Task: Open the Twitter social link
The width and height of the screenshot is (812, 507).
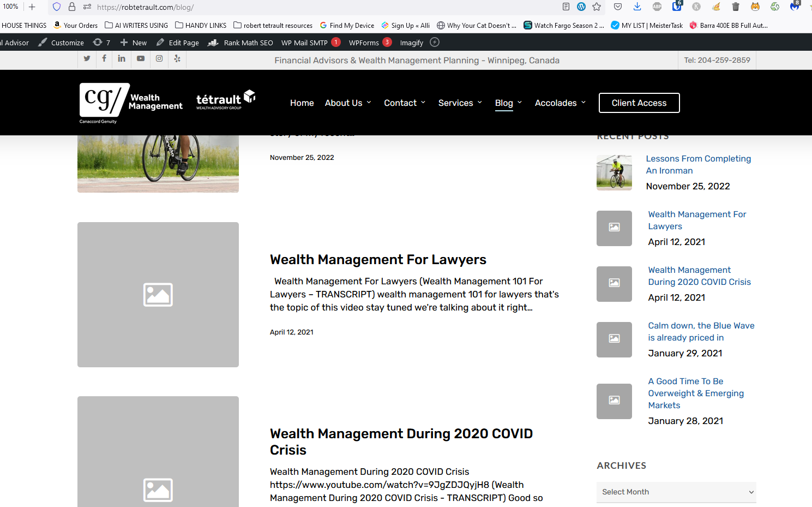Action: click(87, 58)
